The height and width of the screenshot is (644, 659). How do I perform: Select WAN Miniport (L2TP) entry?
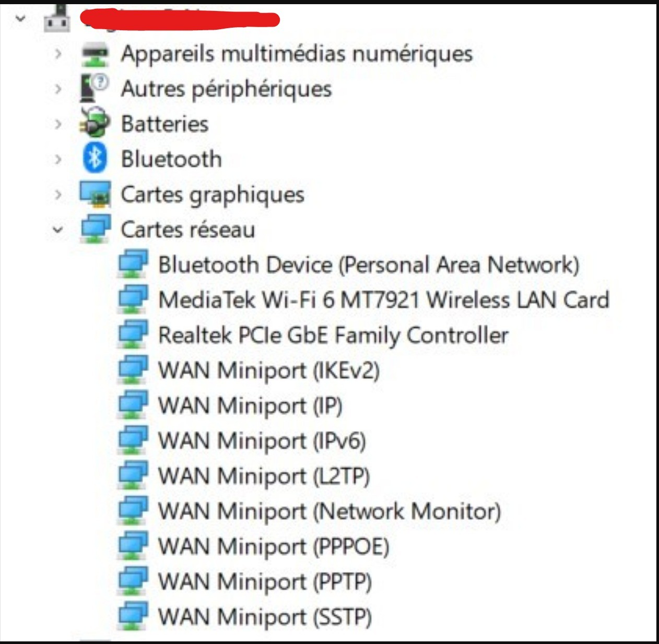coord(264,476)
